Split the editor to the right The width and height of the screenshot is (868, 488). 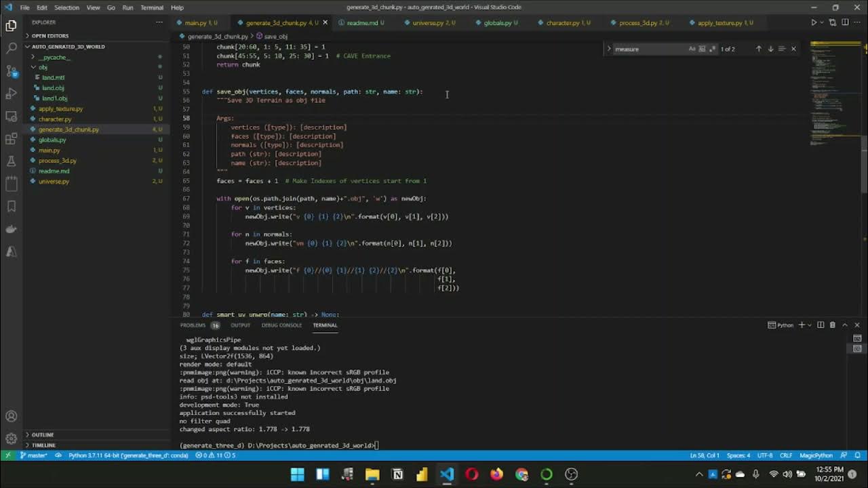click(845, 22)
